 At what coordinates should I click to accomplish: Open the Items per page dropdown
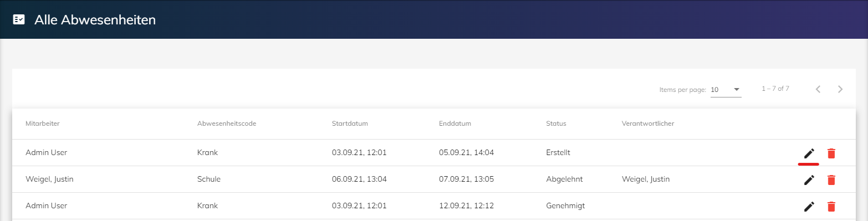[726, 90]
